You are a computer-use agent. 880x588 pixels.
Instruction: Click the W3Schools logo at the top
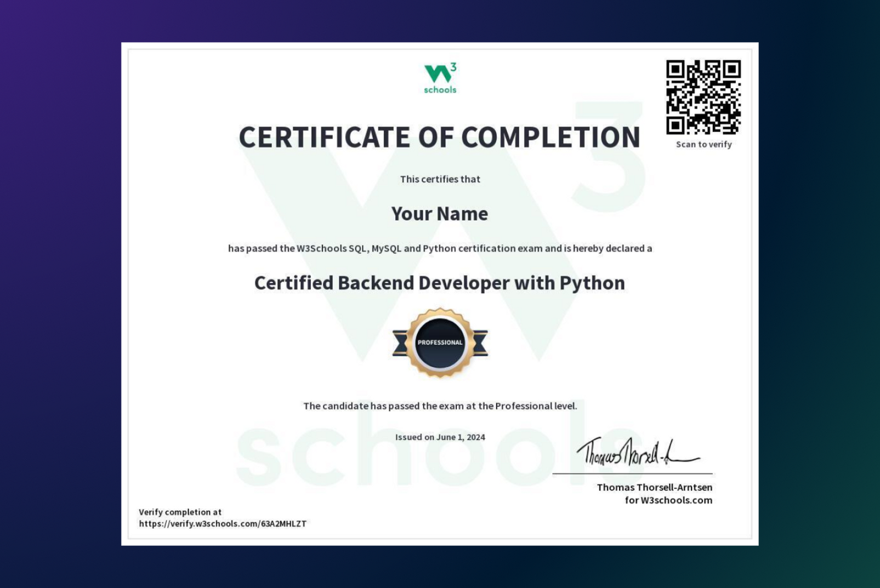[439, 77]
